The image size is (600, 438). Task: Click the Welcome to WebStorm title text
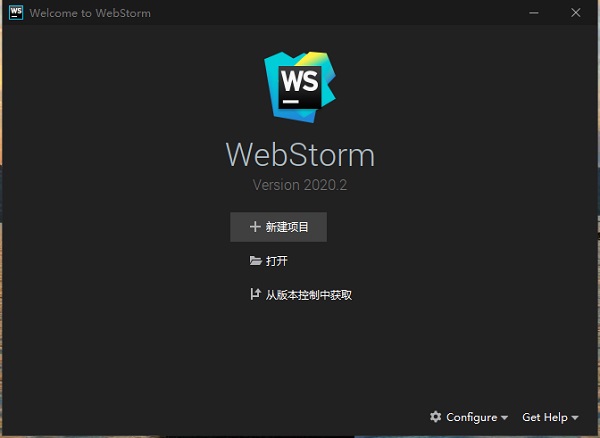(90, 13)
